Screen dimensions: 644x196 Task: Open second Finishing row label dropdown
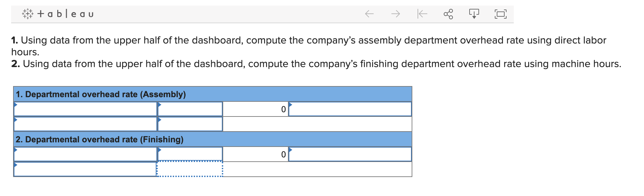tap(85, 169)
